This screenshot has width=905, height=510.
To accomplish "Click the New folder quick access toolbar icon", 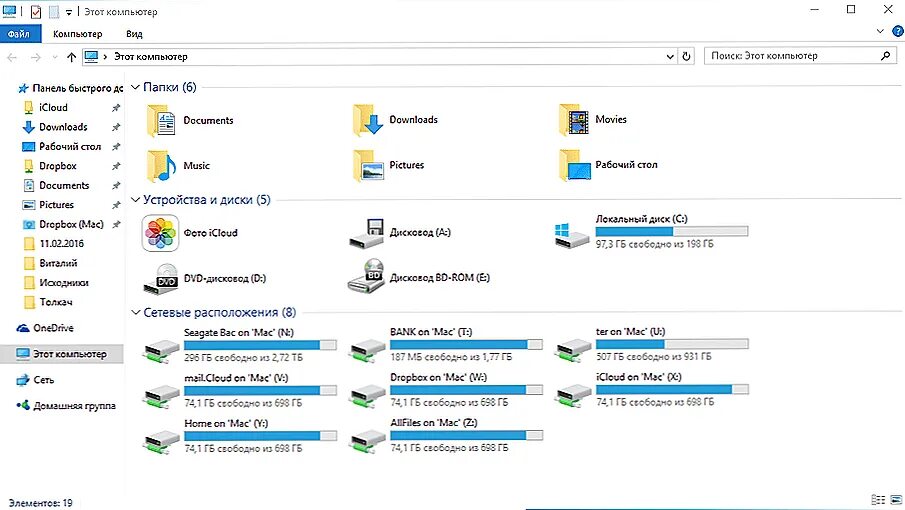I will click(54, 12).
